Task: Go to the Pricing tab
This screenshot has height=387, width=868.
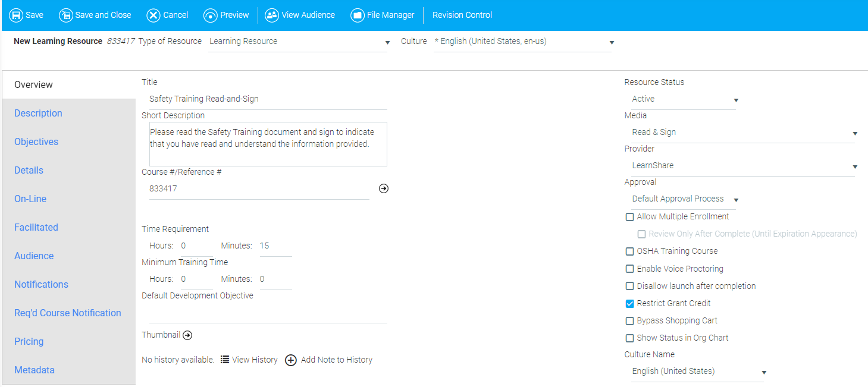Action: [29, 342]
